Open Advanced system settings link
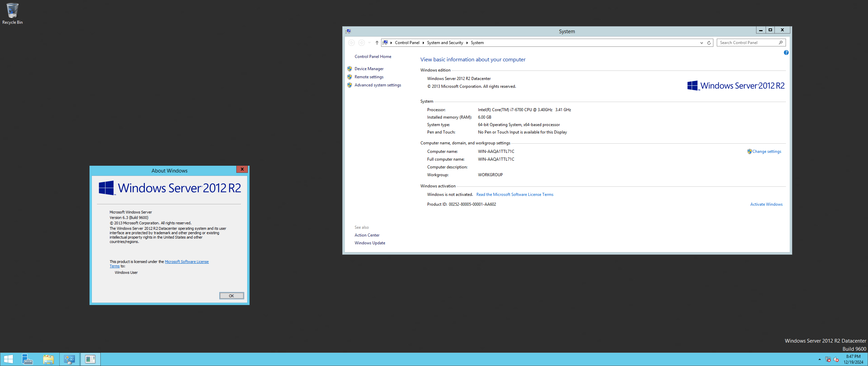Image resolution: width=868 pixels, height=366 pixels. tap(378, 85)
